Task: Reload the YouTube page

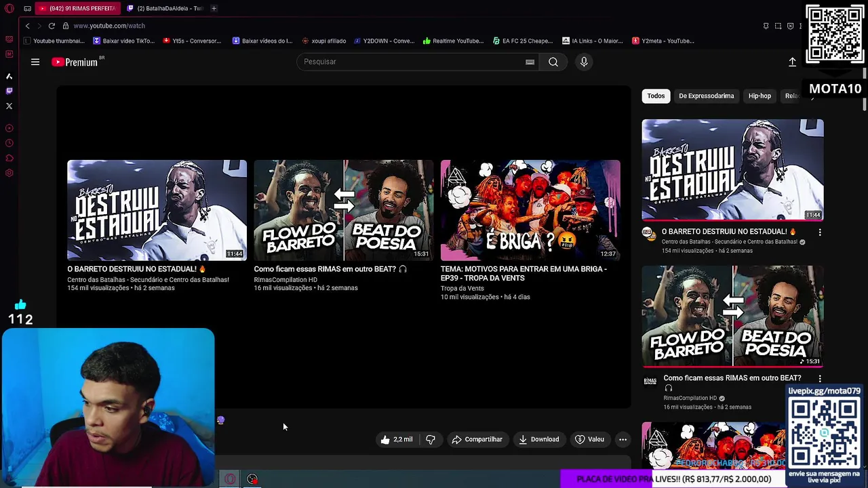Action: tap(52, 26)
